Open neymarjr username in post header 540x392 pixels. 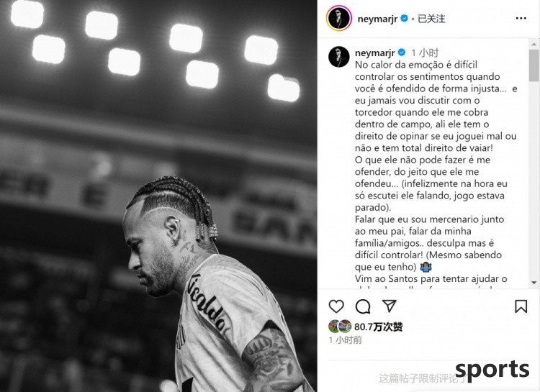[x=377, y=19]
